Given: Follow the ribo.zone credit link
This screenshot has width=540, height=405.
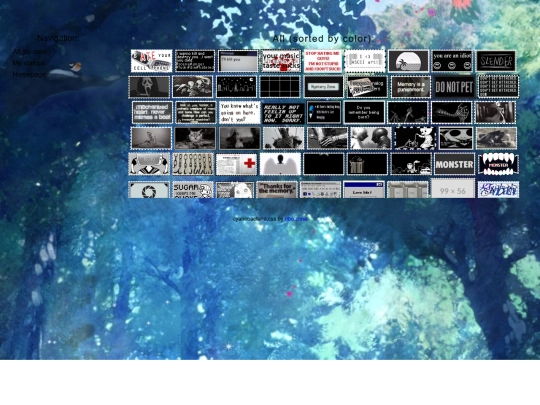Looking at the screenshot, I should 296,219.
